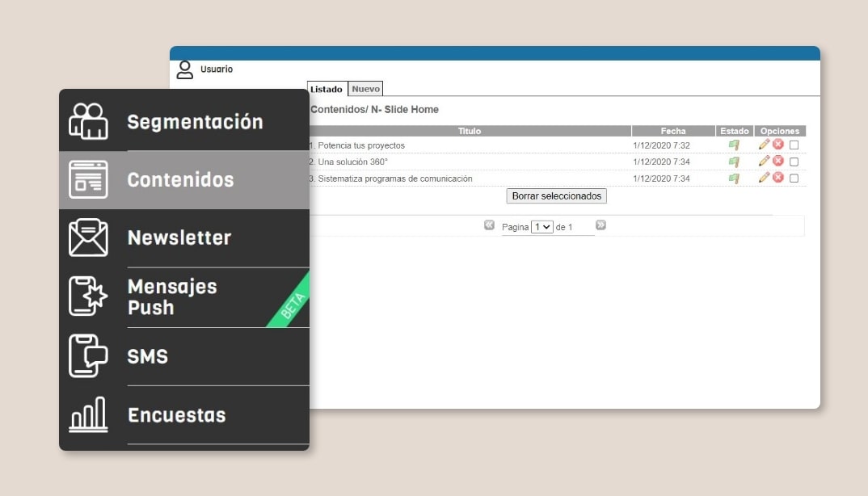Click row title Una solución 360°
The height and width of the screenshot is (496, 868).
(352, 162)
